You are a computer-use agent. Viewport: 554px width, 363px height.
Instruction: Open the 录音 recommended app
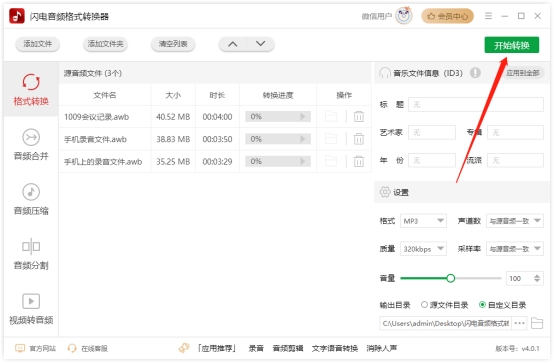[256, 348]
